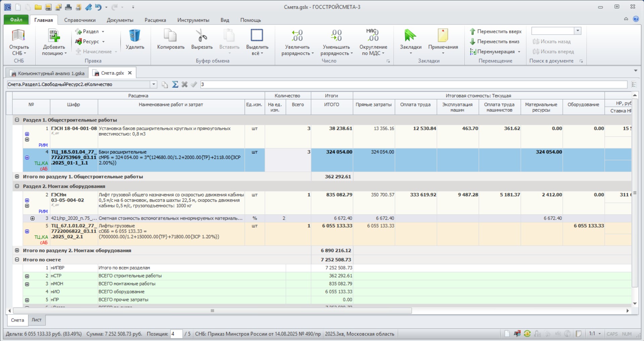This screenshot has height=341, width=644.
Task: Collapse Раздел 1. Общестроительные работы
Action: pyautogui.click(x=17, y=120)
